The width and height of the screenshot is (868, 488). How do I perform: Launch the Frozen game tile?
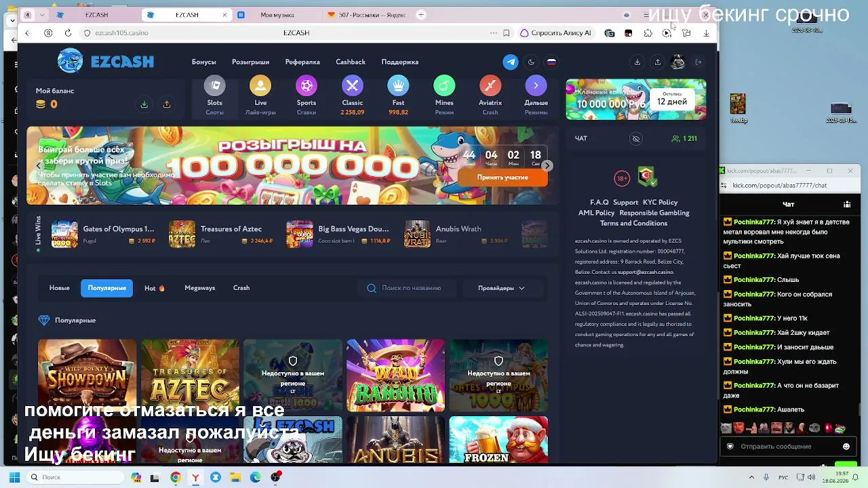tap(498, 440)
